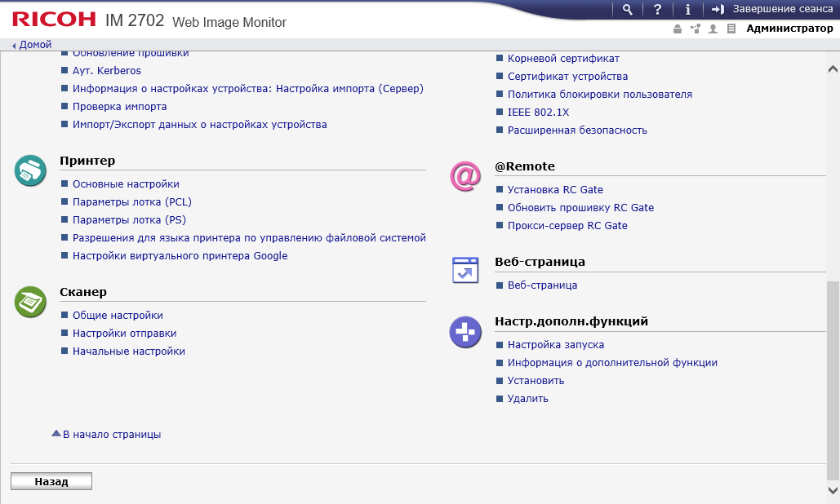This screenshot has width=840, height=504.
Task: Click the search magnifier icon in header
Action: (x=627, y=9)
